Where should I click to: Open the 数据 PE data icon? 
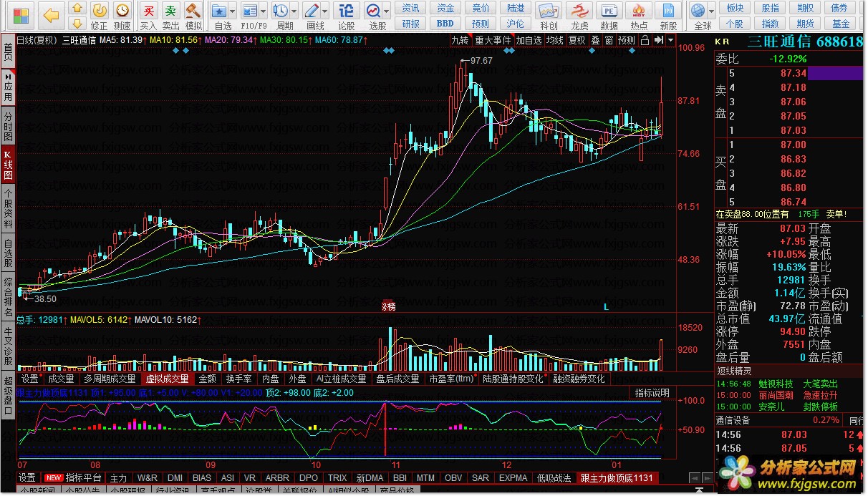point(609,11)
